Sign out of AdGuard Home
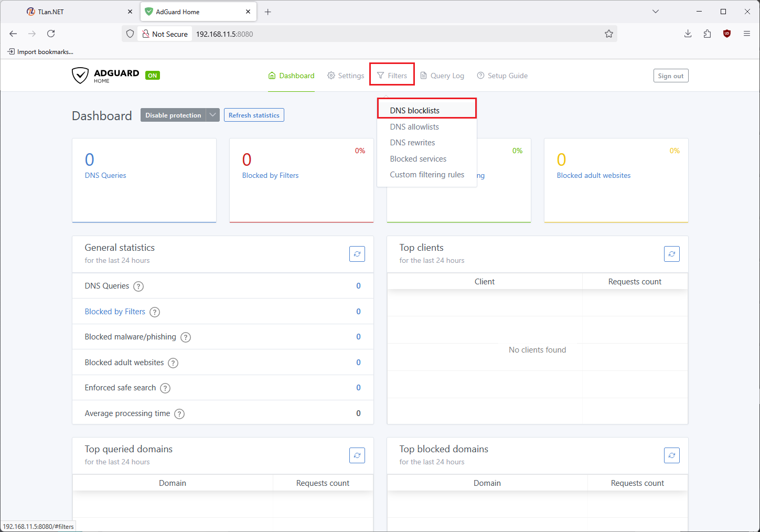The height and width of the screenshot is (532, 760). click(x=670, y=76)
